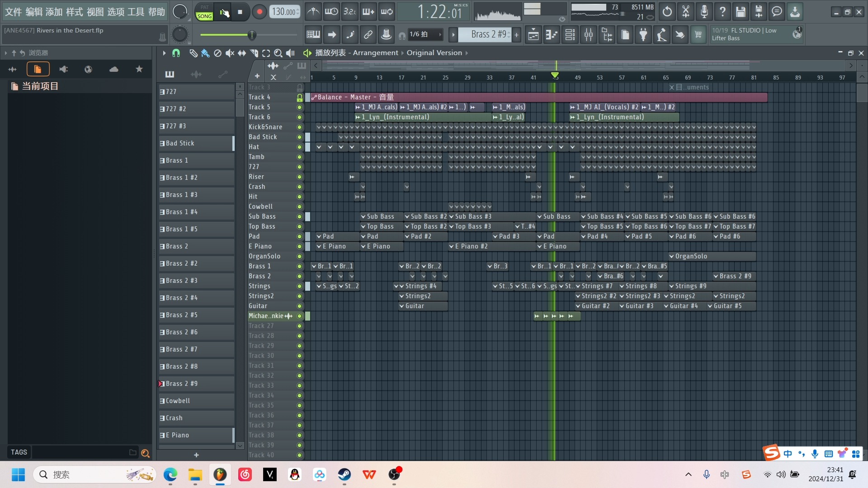Click the master pitch knob
Screen dimensions: 868x488
point(180,34)
